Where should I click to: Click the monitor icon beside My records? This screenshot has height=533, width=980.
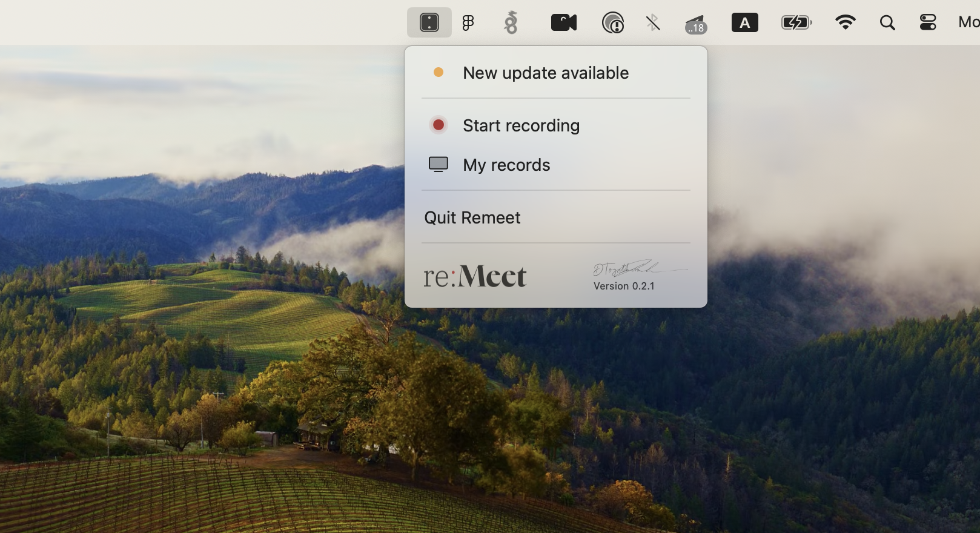439,164
